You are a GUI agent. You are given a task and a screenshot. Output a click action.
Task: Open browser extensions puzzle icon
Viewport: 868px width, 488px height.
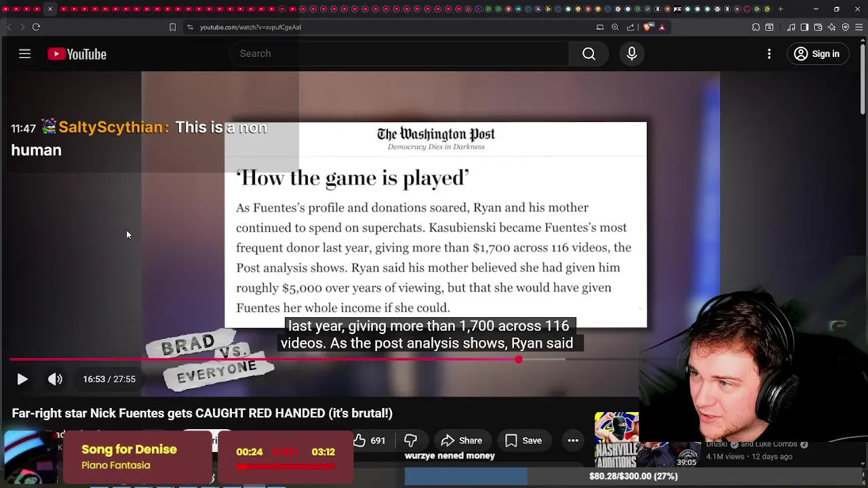pos(756,27)
